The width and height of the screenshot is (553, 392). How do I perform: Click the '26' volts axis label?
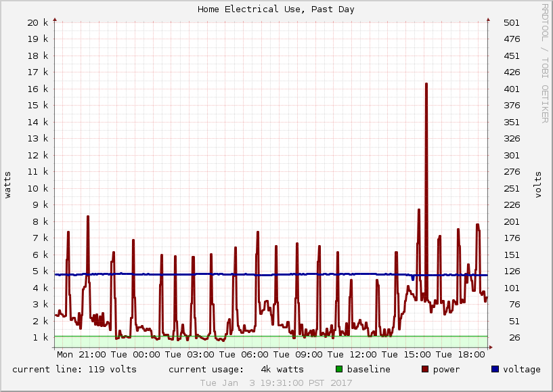coord(514,338)
